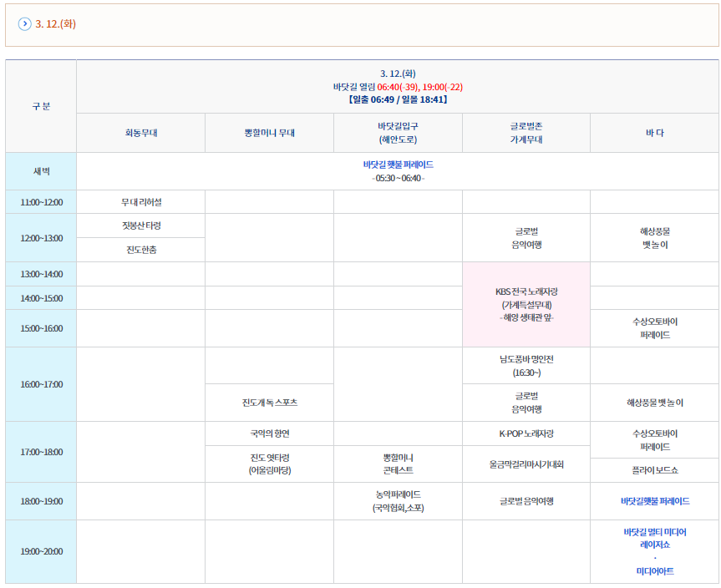Select the "뽕할머니 무대" column header
This screenshot has width=721, height=588.
[270, 133]
